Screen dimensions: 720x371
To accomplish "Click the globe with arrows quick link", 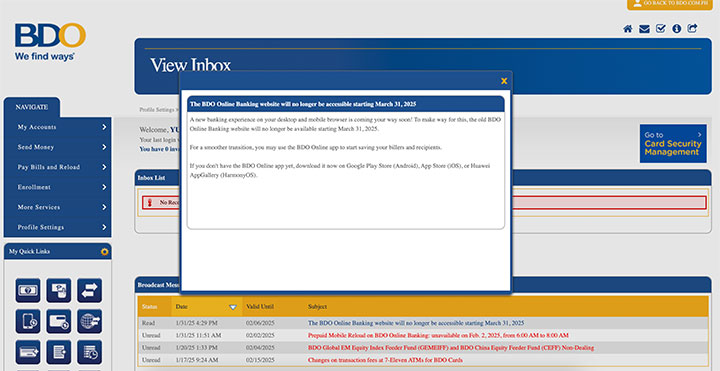I will 90,321.
